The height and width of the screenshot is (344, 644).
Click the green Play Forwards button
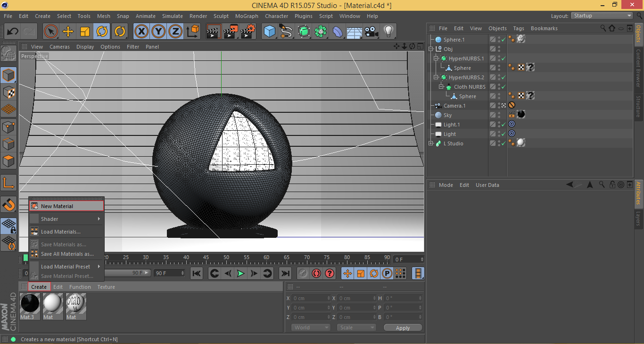pyautogui.click(x=241, y=273)
